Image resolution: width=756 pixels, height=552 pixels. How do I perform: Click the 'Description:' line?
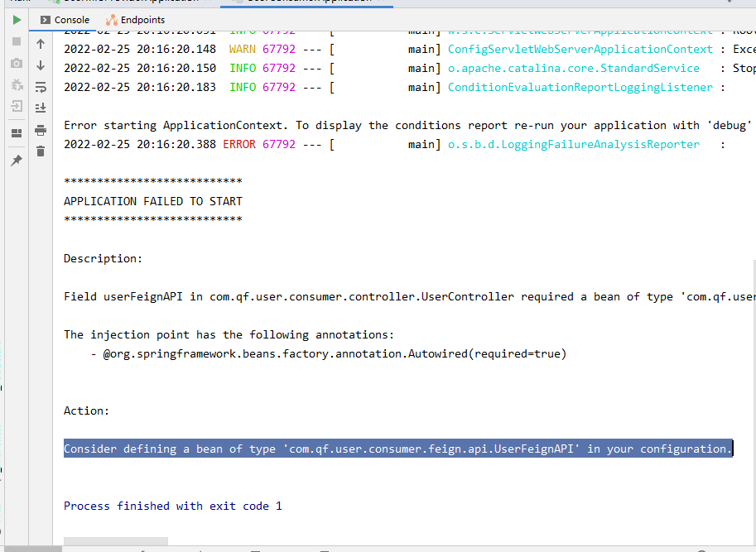[x=103, y=259]
